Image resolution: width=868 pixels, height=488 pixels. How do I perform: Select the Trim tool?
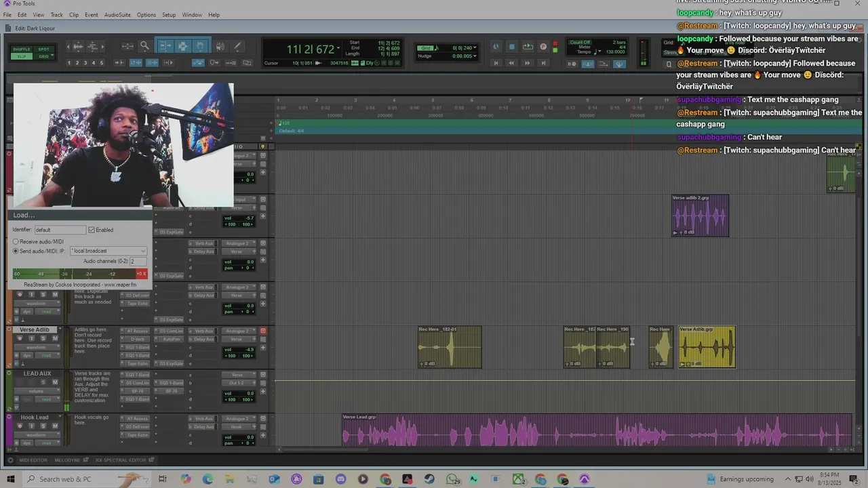[166, 46]
